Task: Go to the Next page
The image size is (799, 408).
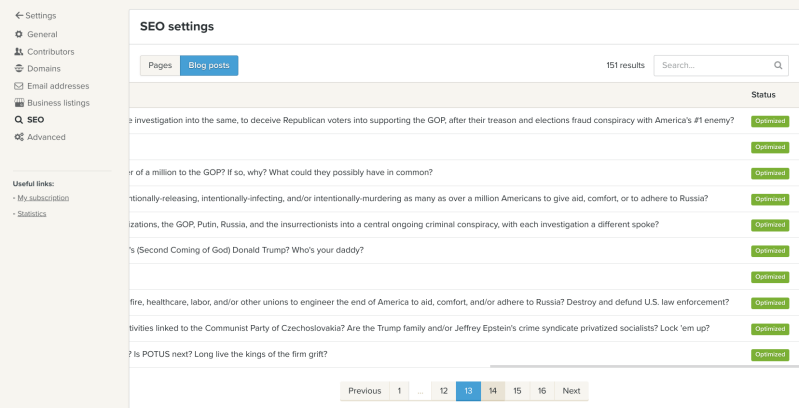Action: tap(571, 391)
